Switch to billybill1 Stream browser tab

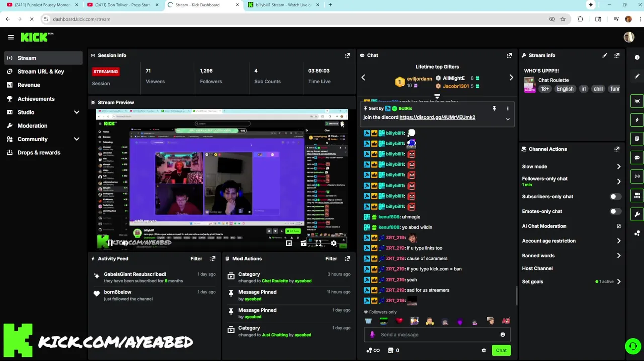(283, 5)
